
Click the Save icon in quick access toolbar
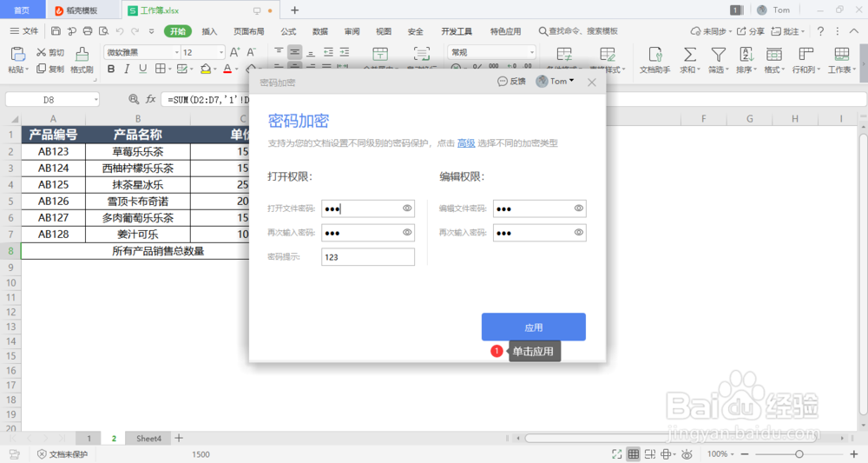(x=56, y=31)
